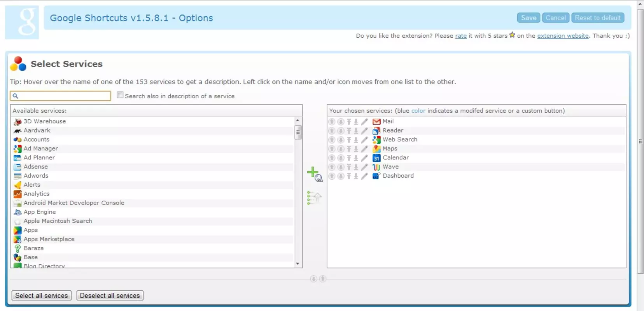Open the rate link
This screenshot has width=644, height=311.
click(x=461, y=36)
